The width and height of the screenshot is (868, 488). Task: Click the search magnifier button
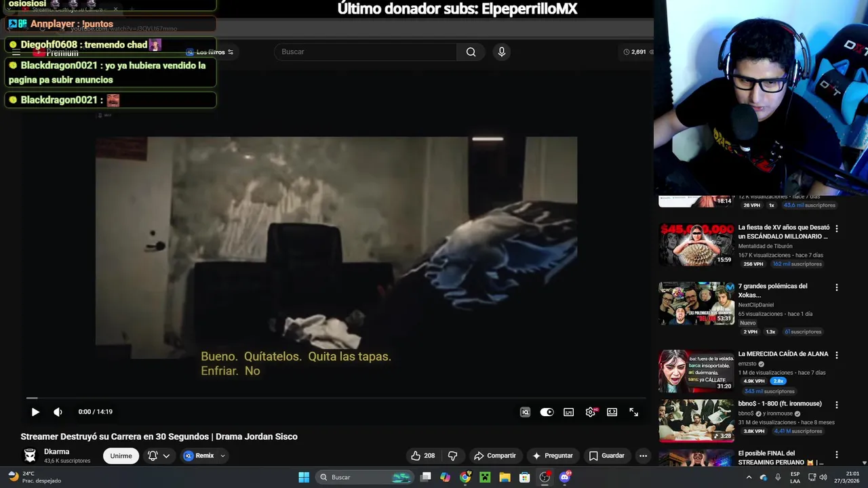pyautogui.click(x=471, y=52)
